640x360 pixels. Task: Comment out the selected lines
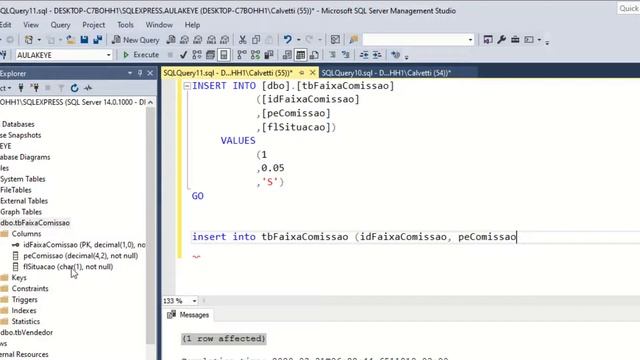point(332,55)
